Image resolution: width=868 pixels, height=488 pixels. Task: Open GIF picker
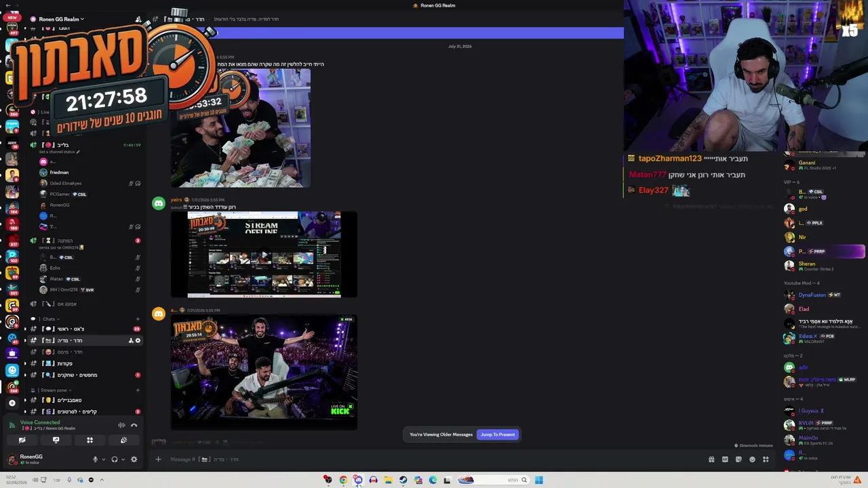[x=725, y=460]
